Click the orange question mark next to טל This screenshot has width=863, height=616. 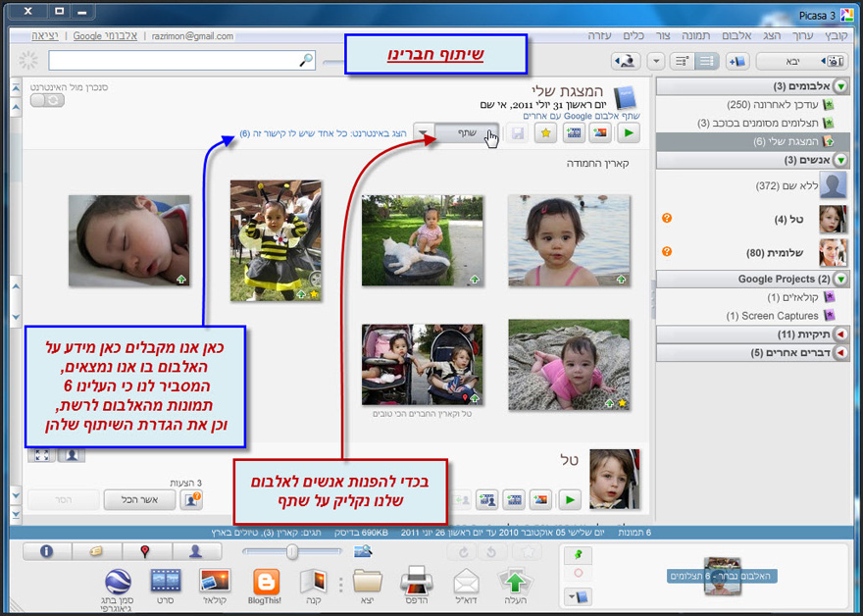click(667, 219)
